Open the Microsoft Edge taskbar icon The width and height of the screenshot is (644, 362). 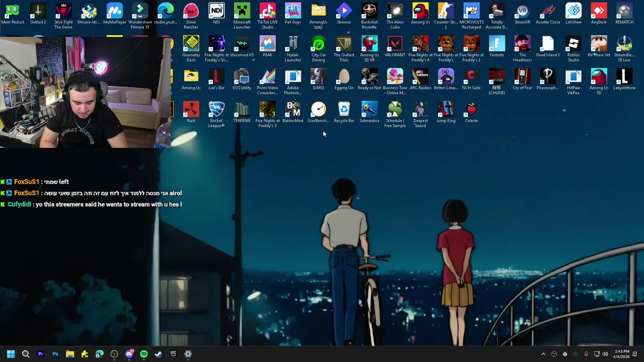pos(100,354)
